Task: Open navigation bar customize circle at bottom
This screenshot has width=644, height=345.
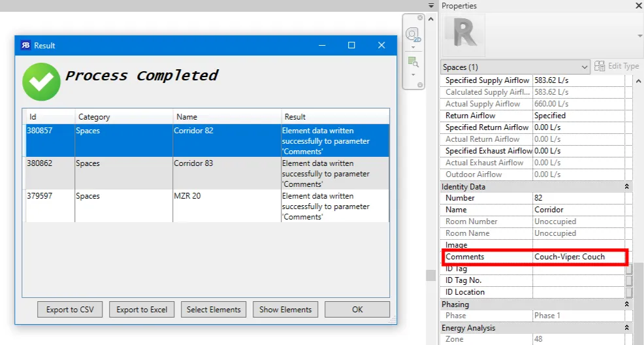Action: pyautogui.click(x=420, y=85)
